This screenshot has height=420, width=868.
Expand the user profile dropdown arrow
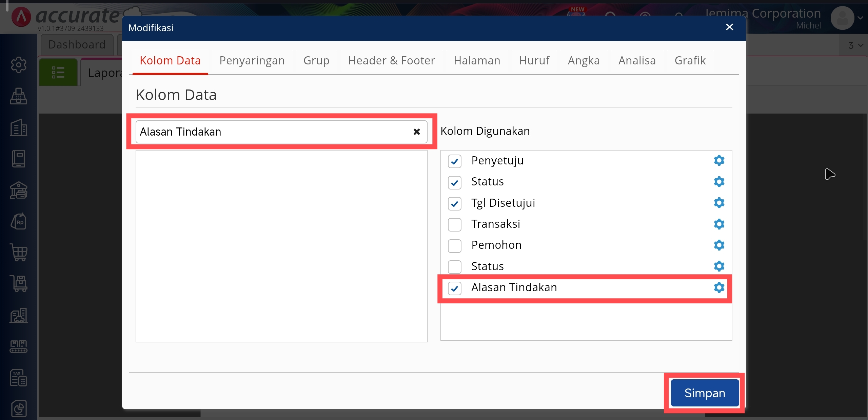[x=860, y=18]
